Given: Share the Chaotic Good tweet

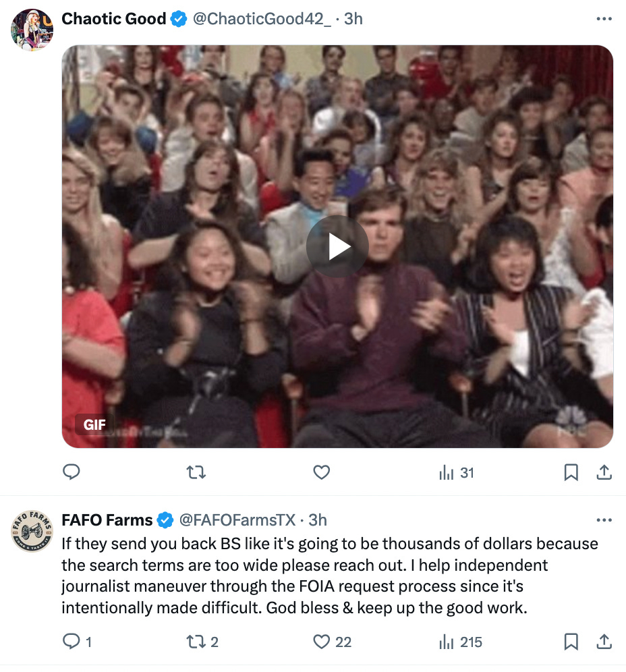Looking at the screenshot, I should [603, 472].
